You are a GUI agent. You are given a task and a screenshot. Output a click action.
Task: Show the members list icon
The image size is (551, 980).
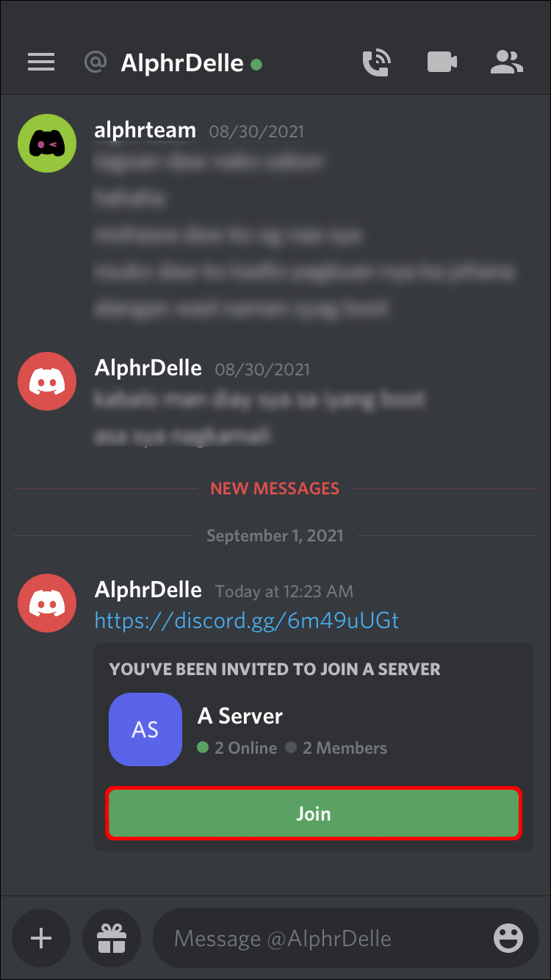coord(506,62)
